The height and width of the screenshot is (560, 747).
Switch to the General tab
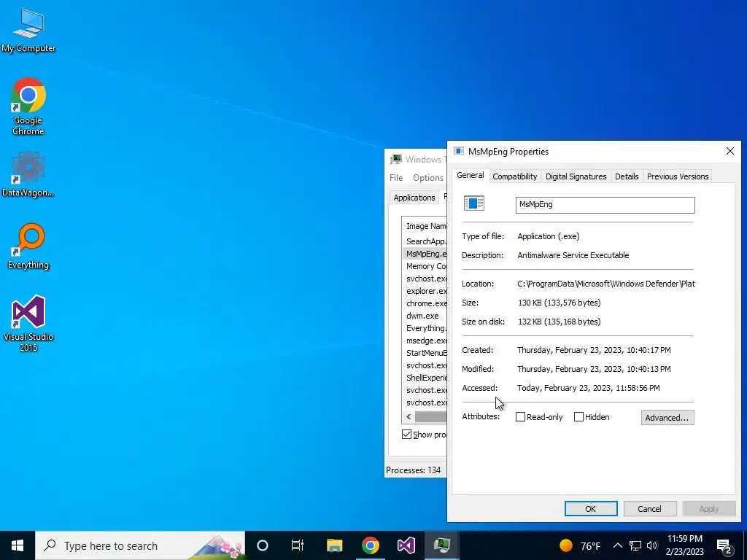click(x=471, y=175)
